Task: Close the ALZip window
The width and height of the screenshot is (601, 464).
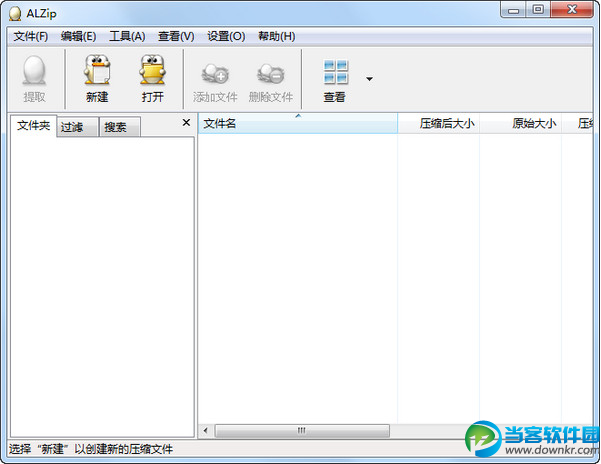Action: (x=572, y=10)
